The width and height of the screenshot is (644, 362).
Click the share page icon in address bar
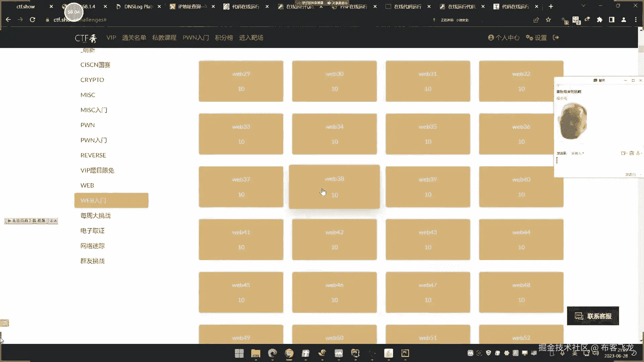536,20
